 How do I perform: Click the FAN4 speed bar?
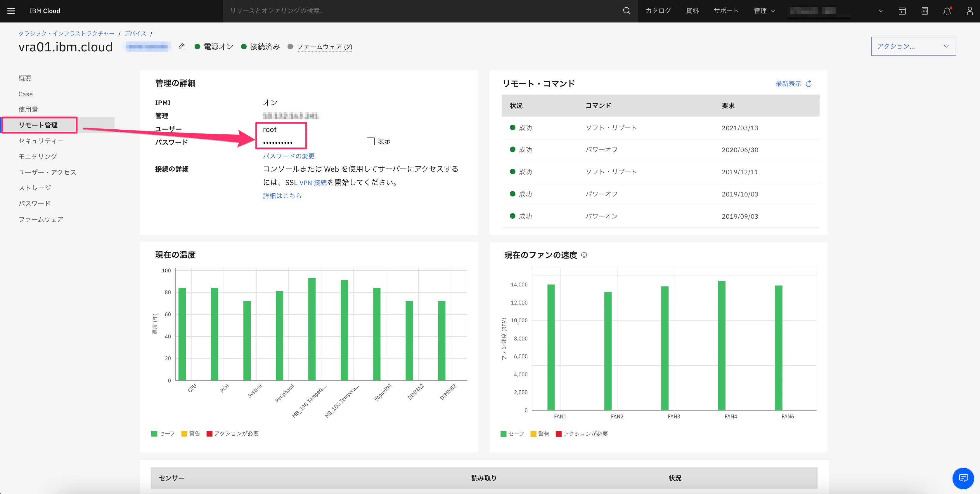[x=722, y=345]
